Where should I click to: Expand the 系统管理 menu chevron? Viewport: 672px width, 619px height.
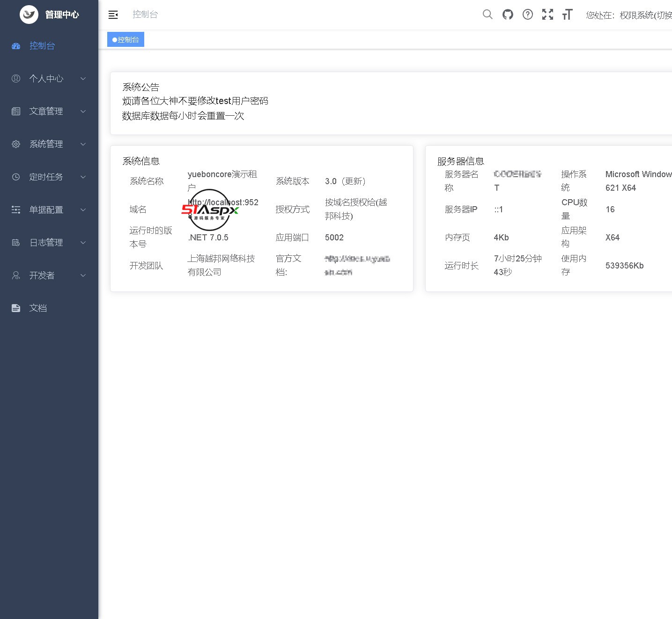[83, 144]
